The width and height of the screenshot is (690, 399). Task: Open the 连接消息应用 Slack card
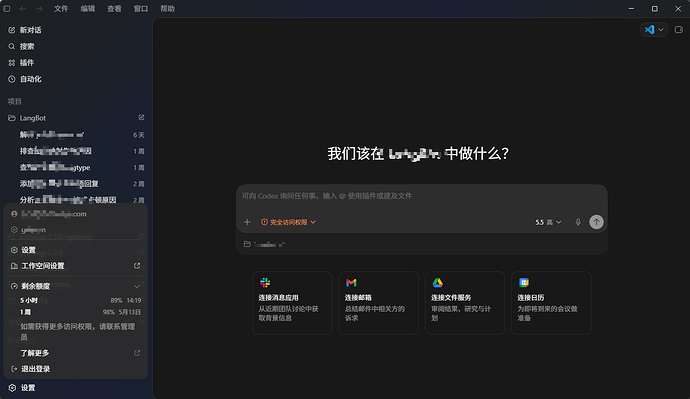[x=292, y=303]
